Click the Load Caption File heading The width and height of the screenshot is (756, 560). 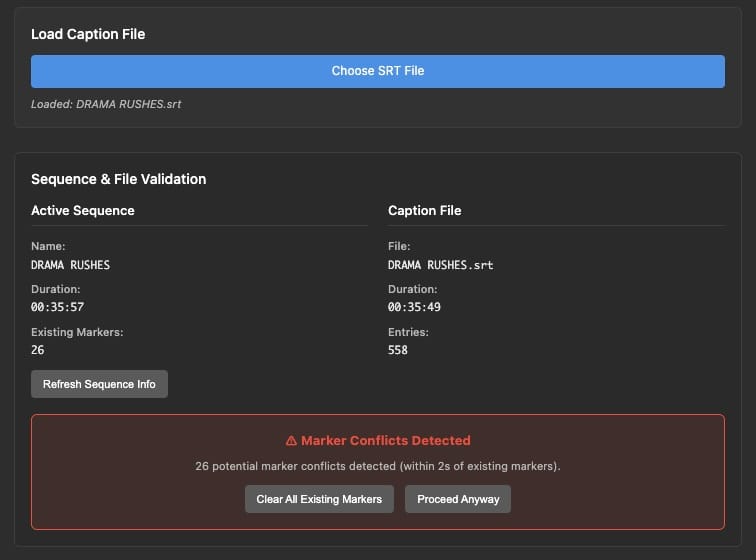pos(88,34)
